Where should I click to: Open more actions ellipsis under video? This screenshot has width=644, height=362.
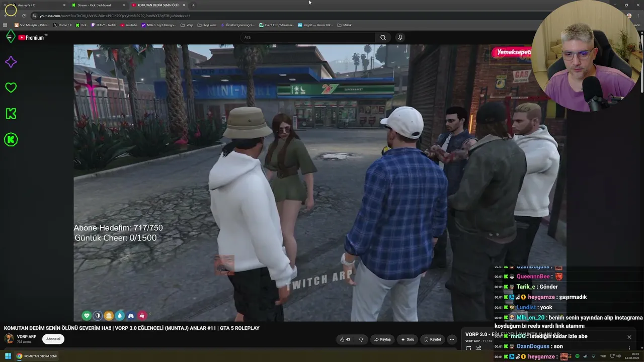[x=452, y=339]
